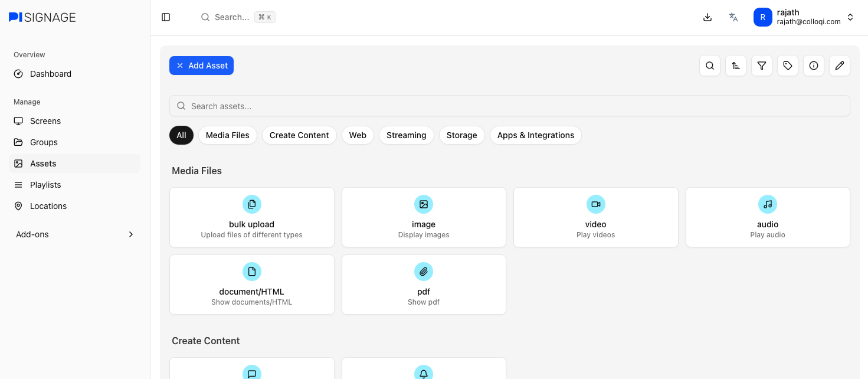
Task: Open the filter funnel icon
Action: coord(762,66)
